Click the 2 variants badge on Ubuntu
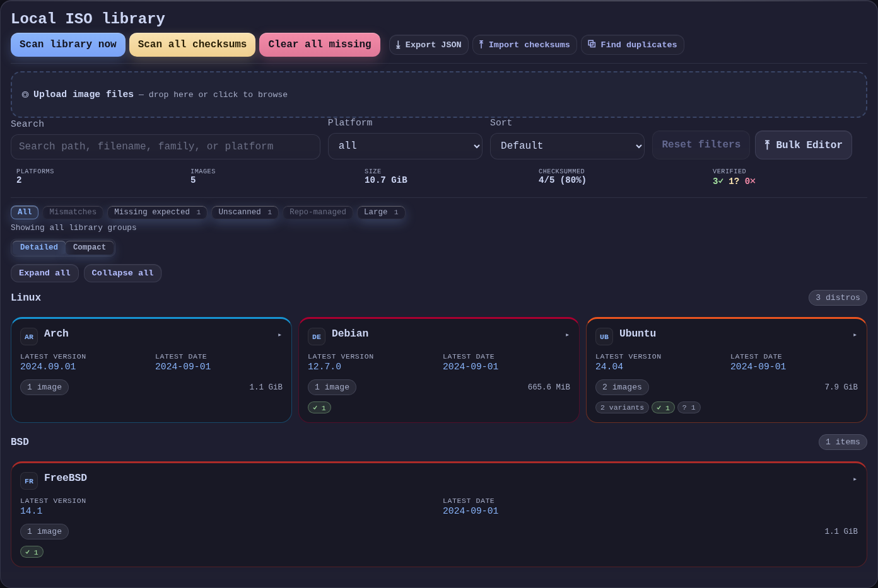 pyautogui.click(x=622, y=408)
